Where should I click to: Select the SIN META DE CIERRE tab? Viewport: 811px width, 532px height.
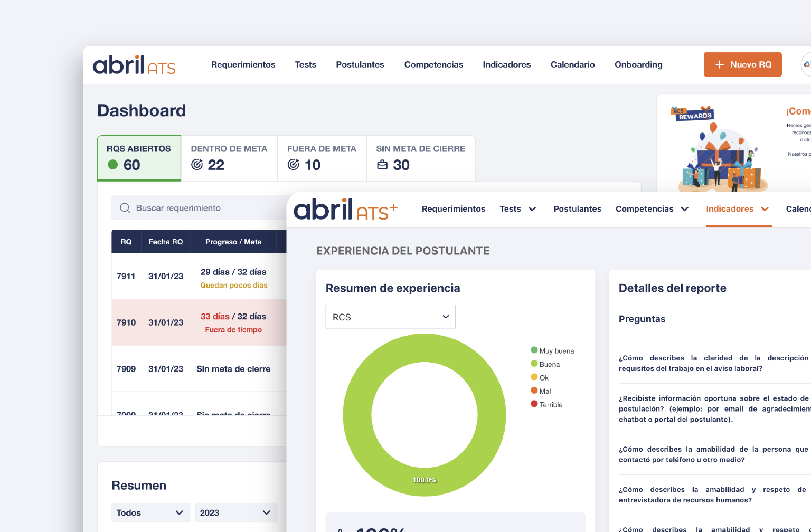click(x=421, y=158)
